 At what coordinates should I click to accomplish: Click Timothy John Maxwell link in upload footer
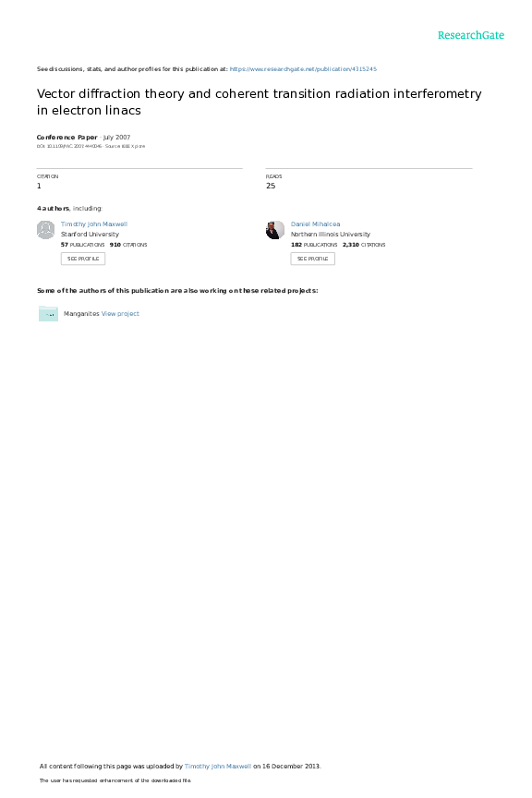217,766
